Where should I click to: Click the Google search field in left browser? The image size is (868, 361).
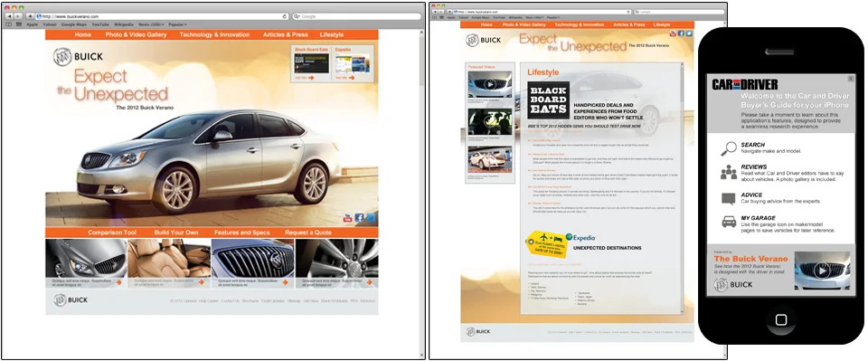click(356, 16)
